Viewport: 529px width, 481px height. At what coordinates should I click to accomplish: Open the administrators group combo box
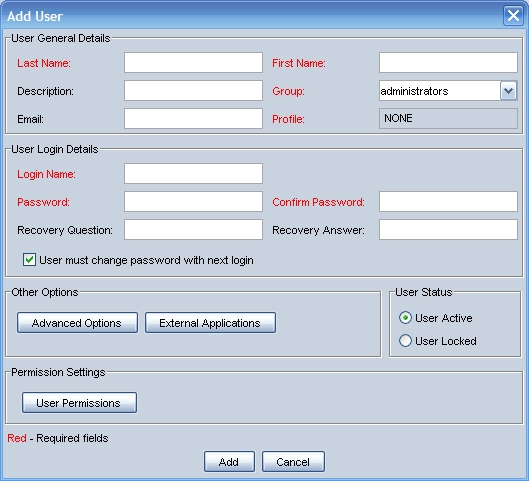point(448,91)
